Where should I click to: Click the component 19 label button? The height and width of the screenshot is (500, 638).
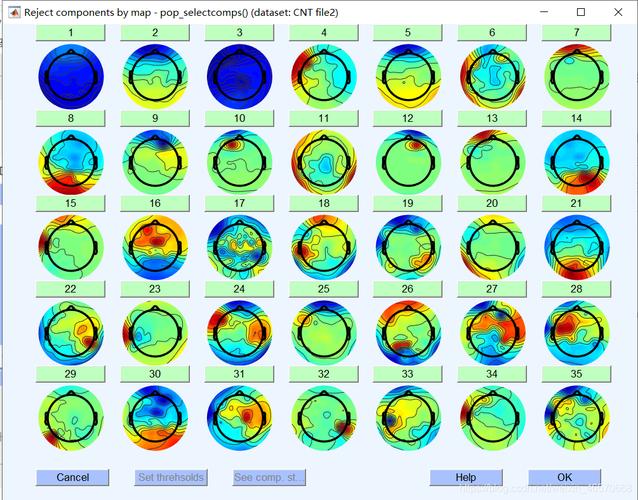click(408, 203)
